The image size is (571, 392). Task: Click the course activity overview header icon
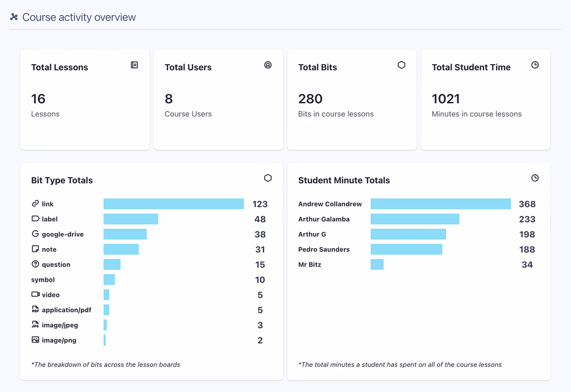click(x=14, y=17)
